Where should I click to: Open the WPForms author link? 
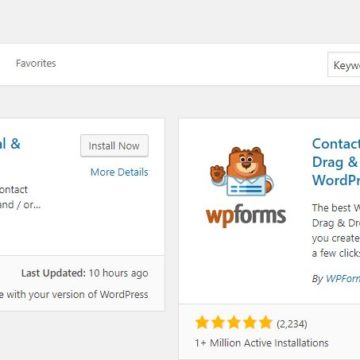pyautogui.click(x=343, y=279)
